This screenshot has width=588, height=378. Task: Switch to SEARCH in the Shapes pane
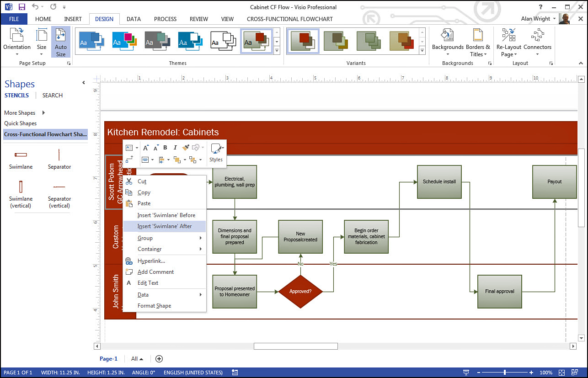[53, 96]
